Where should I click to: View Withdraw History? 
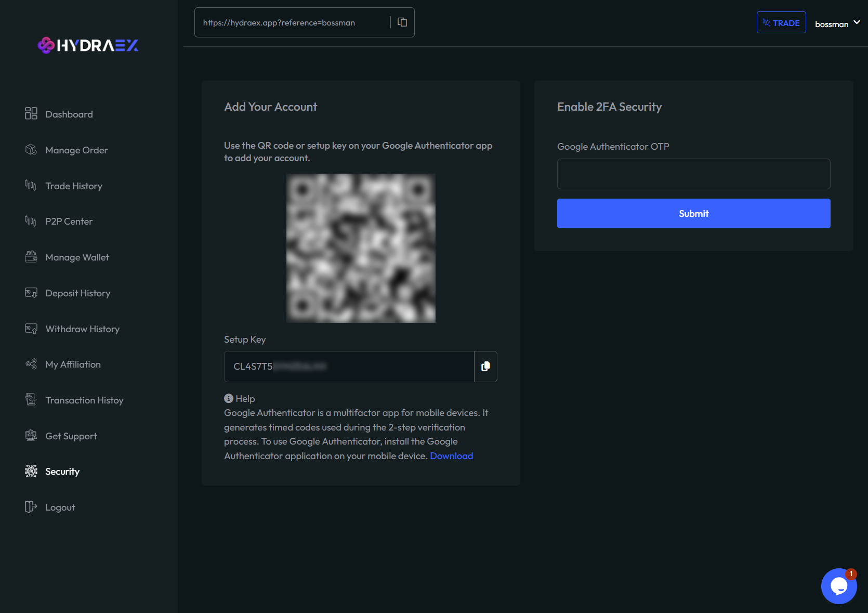point(82,329)
